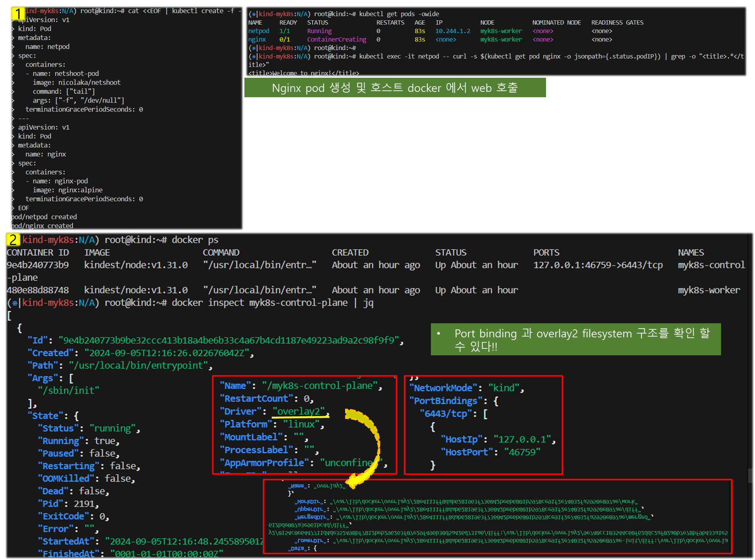Image resolution: width=755 pixels, height=560 pixels.
Task: Click the HostPort 46759 value
Action: click(522, 452)
